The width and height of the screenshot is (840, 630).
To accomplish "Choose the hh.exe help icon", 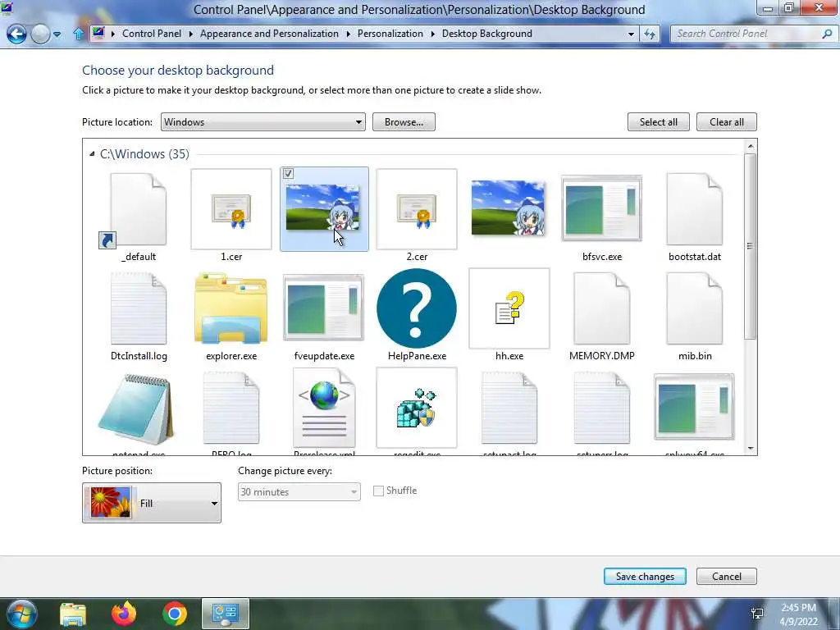I will 509,308.
